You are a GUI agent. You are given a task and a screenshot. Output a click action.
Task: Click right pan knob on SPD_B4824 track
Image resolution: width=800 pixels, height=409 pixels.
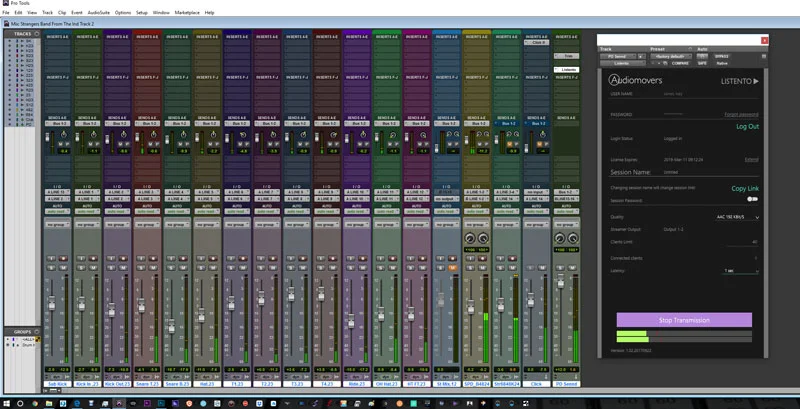coord(484,238)
